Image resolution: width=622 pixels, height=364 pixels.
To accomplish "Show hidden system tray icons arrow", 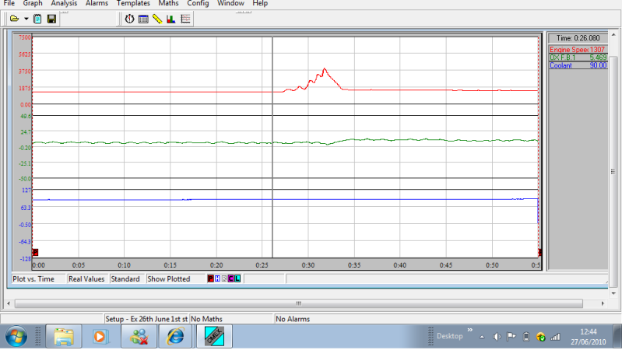I will coord(481,337).
